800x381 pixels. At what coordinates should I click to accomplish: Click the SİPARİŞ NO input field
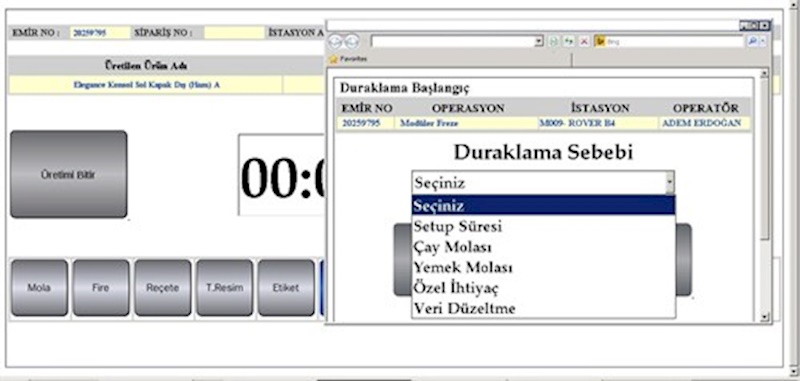coord(234,33)
